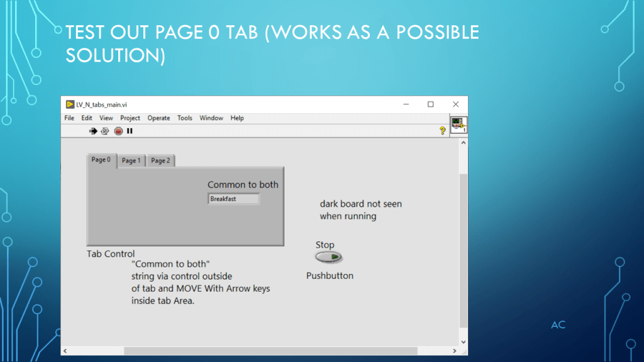
Task: Open the Project menu
Action: [130, 118]
